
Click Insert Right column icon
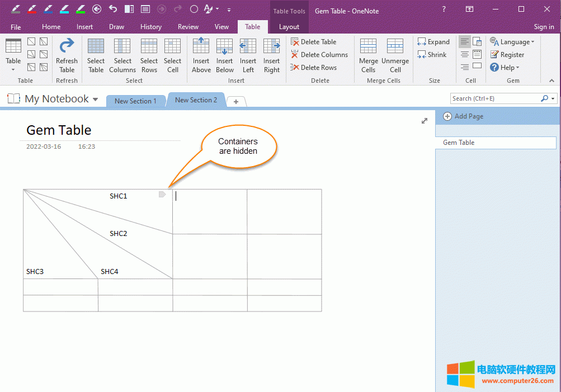coord(272,55)
